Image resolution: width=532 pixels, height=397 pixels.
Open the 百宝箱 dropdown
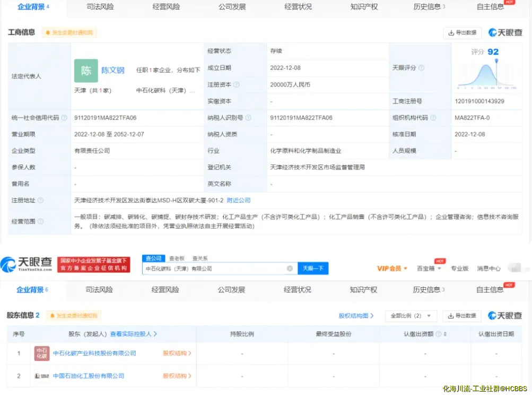coord(429,268)
